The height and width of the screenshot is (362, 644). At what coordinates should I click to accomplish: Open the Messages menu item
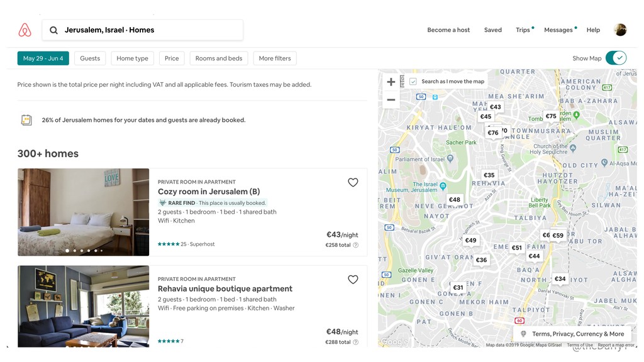(x=558, y=30)
